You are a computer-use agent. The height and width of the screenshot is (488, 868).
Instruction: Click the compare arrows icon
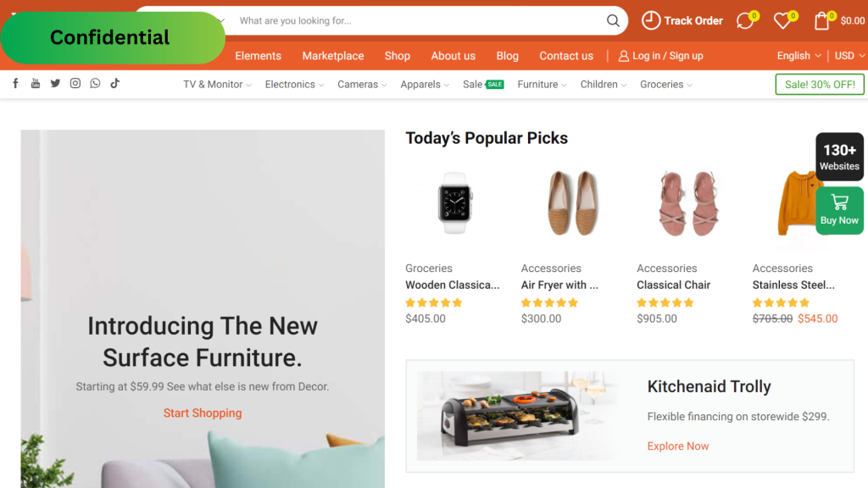point(744,21)
